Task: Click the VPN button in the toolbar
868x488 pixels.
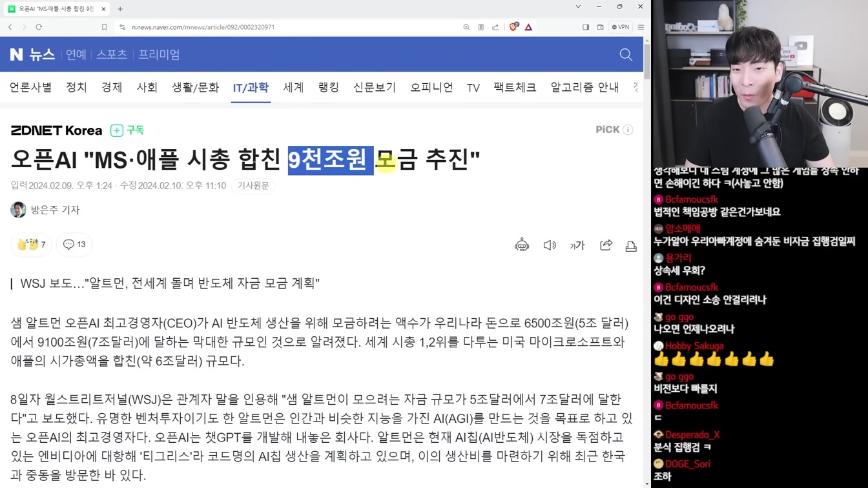Action: pos(621,27)
